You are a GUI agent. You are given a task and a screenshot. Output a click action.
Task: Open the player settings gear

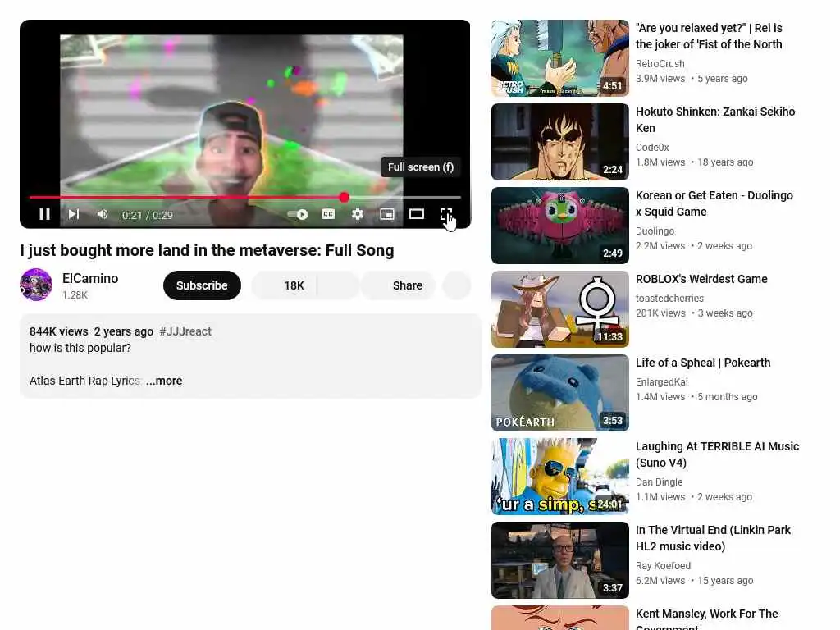pyautogui.click(x=358, y=214)
